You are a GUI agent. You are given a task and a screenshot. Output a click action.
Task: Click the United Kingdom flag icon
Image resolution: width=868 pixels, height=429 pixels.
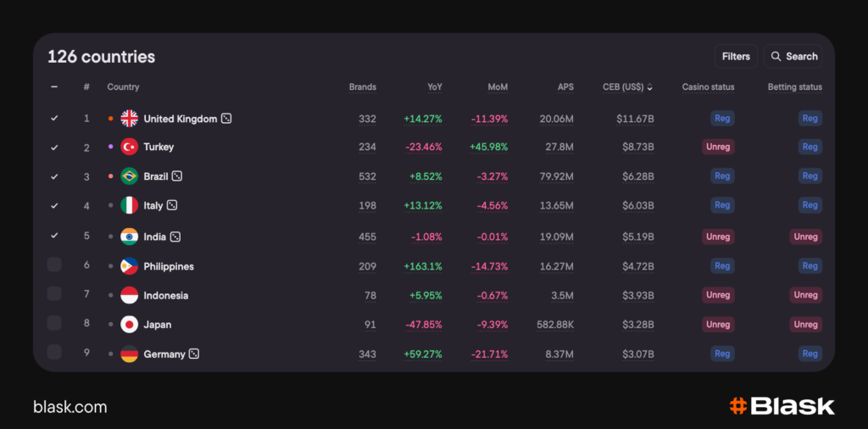[x=129, y=119]
